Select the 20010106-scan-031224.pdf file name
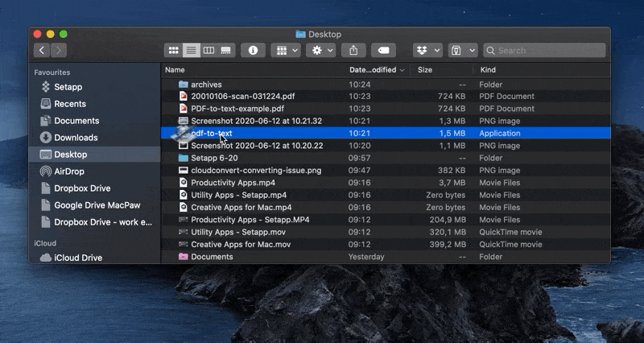This screenshot has height=343, width=644. tap(243, 96)
